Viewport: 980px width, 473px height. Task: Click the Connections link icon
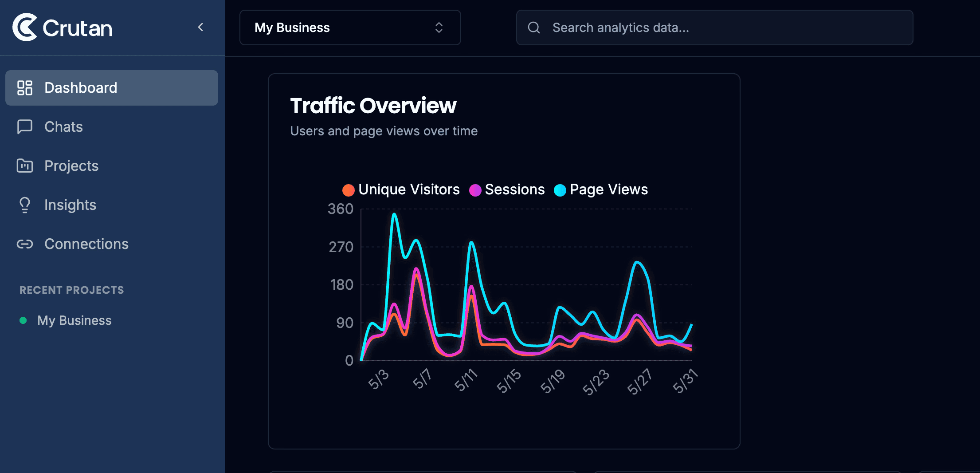click(x=25, y=244)
